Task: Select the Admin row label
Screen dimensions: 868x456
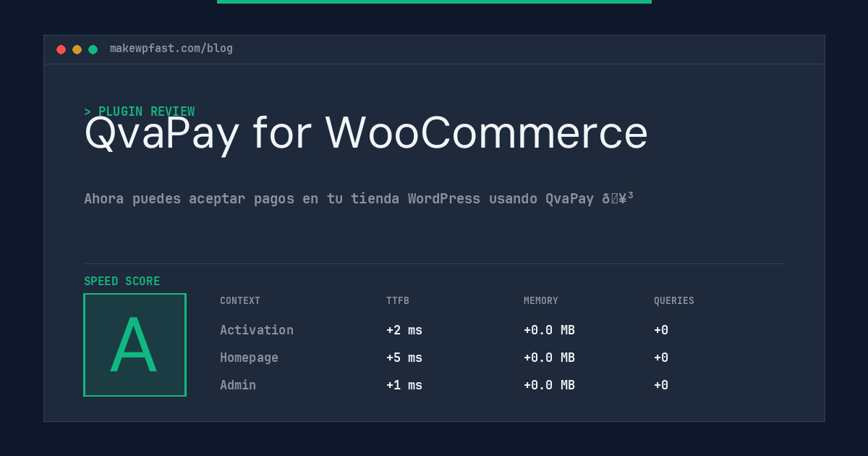Action: coord(238,385)
